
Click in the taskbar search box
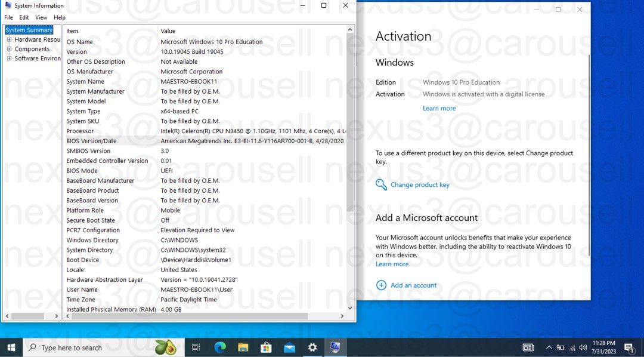click(x=89, y=347)
